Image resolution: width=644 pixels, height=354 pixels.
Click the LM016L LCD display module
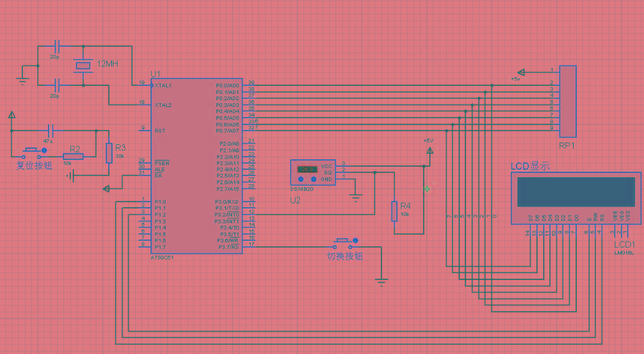click(x=576, y=198)
